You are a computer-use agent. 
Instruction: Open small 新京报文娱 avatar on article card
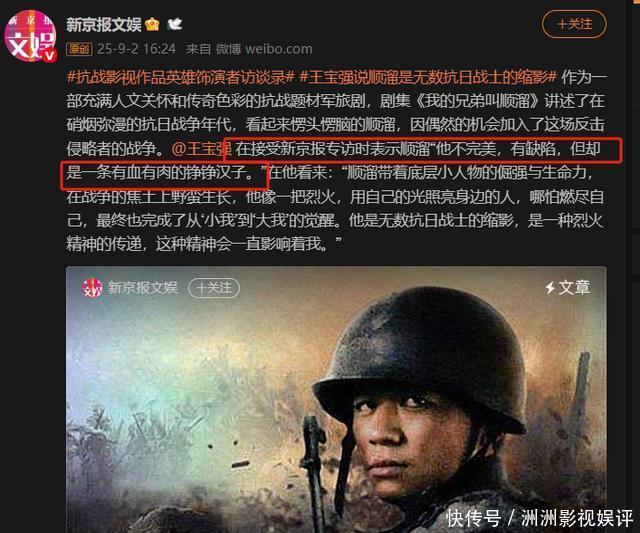pos(92,288)
